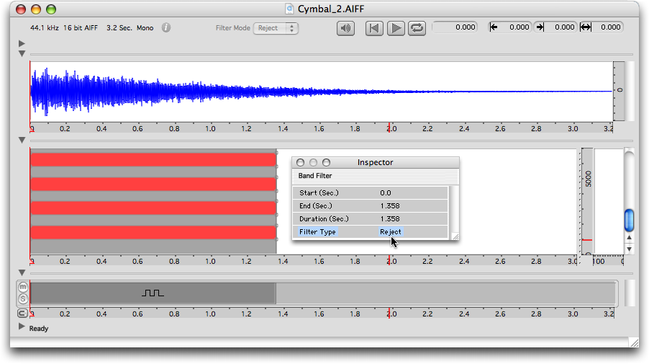This screenshot has width=649, height=364.
Task: Click the Ready status text
Action: [38, 328]
